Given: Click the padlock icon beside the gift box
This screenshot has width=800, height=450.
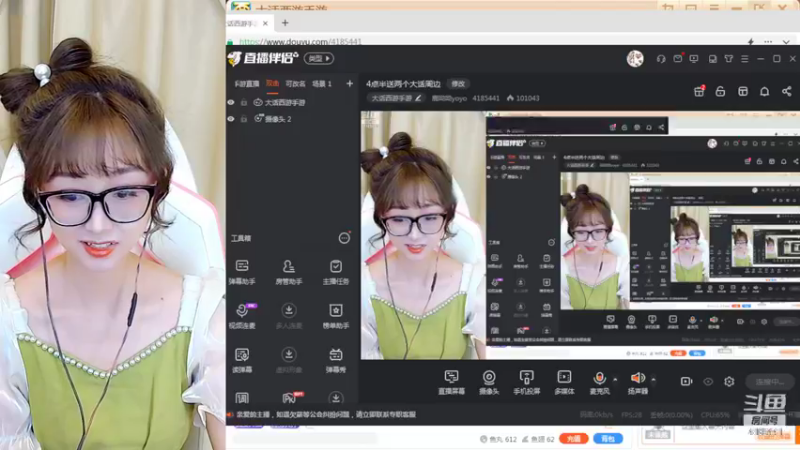Looking at the screenshot, I should 720,91.
